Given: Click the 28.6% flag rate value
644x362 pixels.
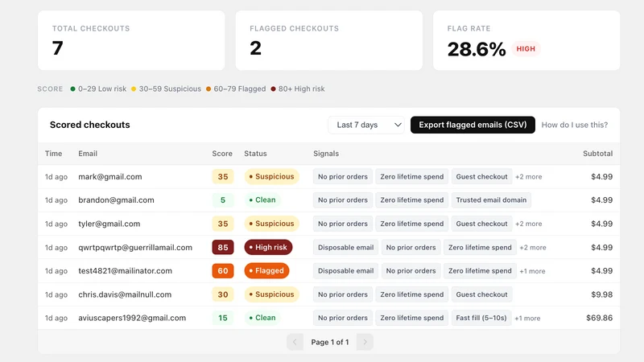Looking at the screenshot, I should 477,49.
